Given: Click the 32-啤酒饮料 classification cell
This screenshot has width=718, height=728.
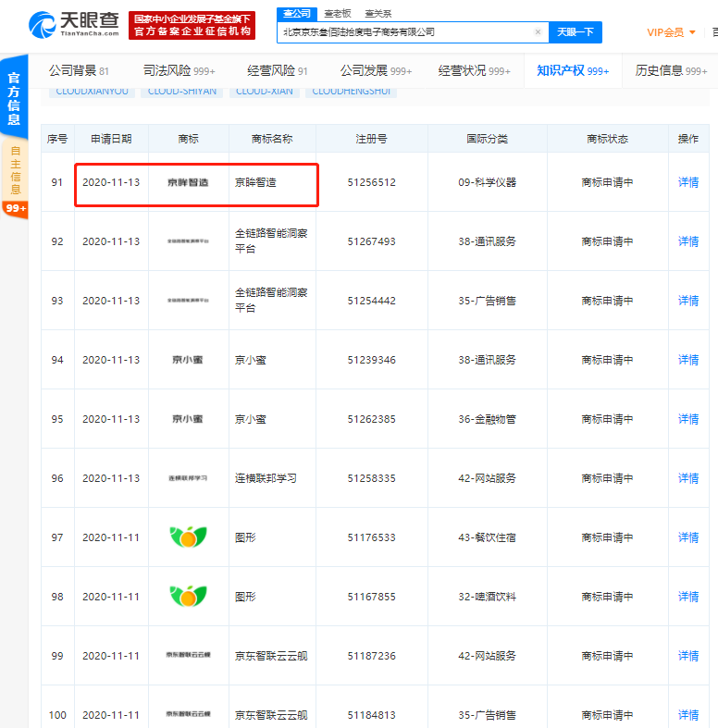Looking at the screenshot, I should pos(488,597).
